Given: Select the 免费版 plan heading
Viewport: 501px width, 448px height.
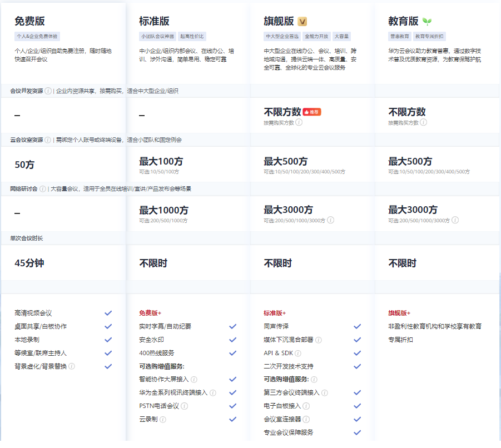Looking at the screenshot, I should (29, 21).
